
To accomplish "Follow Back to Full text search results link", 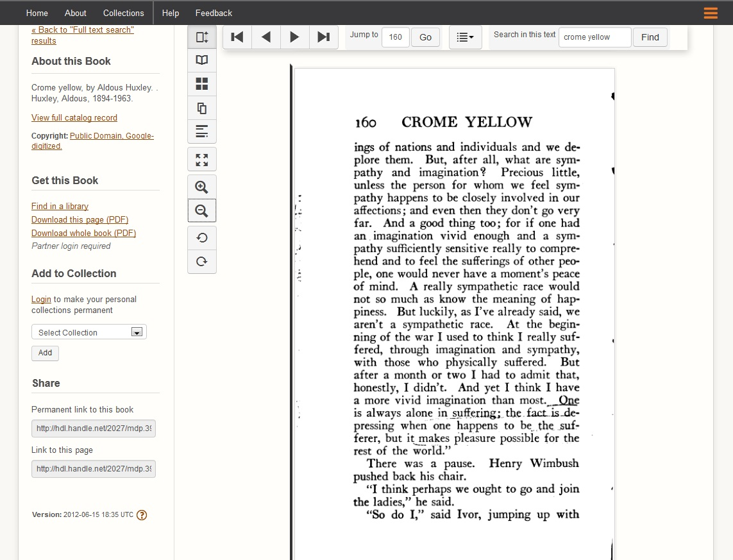I will (83, 35).
